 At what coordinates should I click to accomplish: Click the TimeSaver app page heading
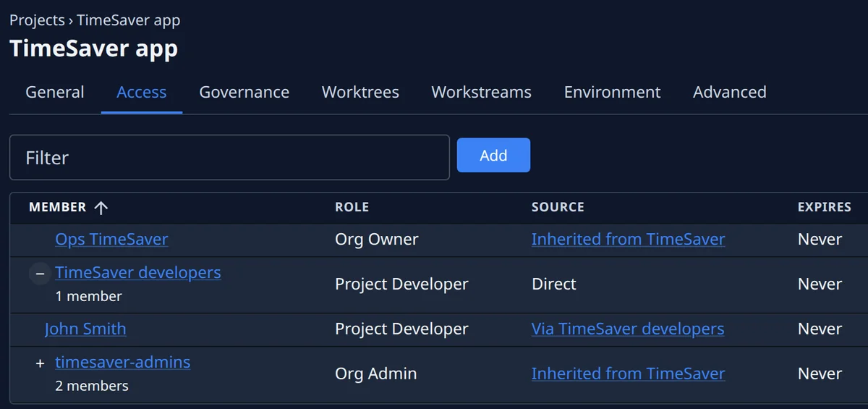(x=93, y=49)
